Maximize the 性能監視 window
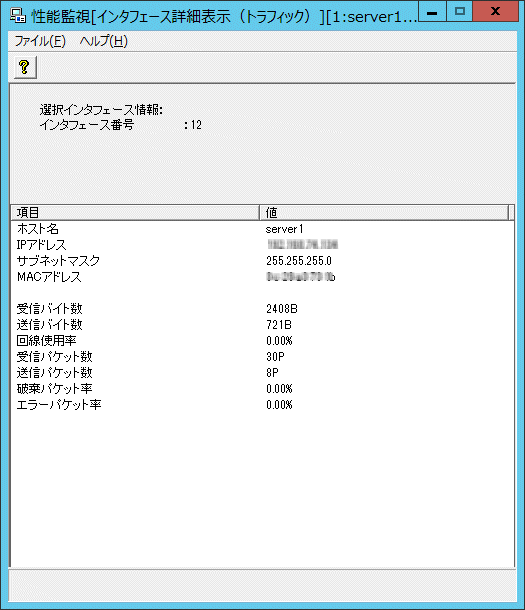The height and width of the screenshot is (610, 525). pos(459,11)
